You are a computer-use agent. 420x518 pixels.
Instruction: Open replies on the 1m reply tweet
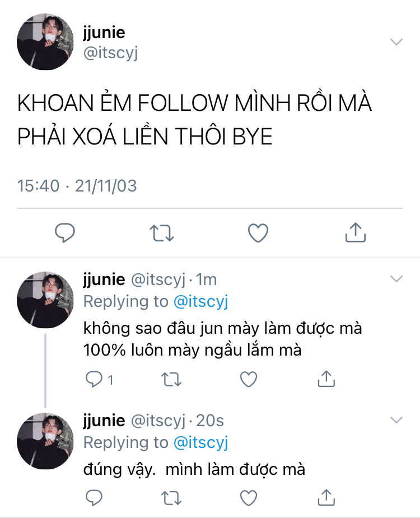click(99, 379)
